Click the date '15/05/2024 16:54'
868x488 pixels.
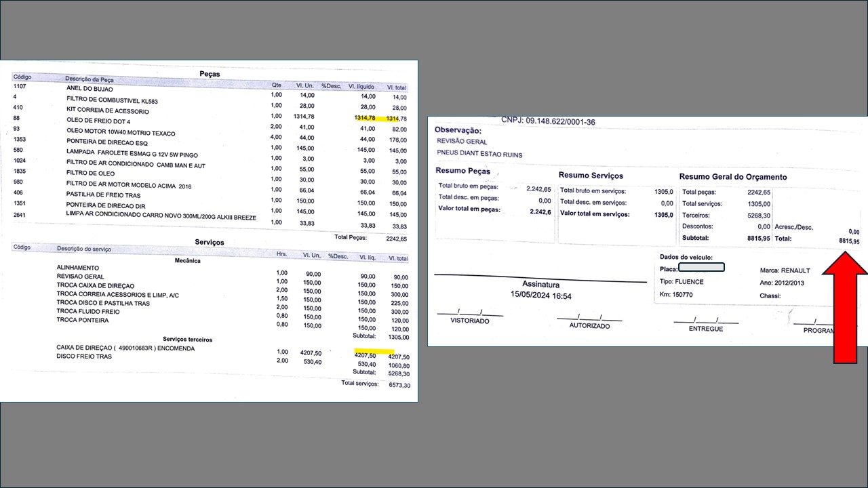click(541, 296)
